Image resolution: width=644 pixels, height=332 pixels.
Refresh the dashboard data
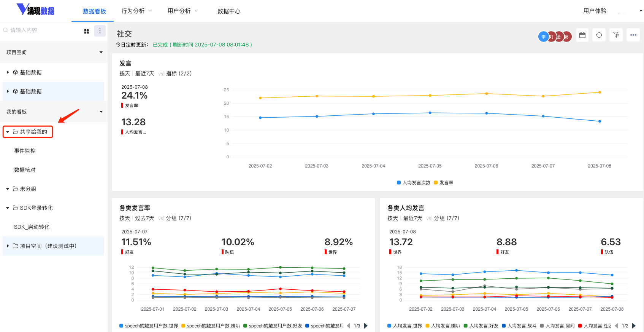599,35
